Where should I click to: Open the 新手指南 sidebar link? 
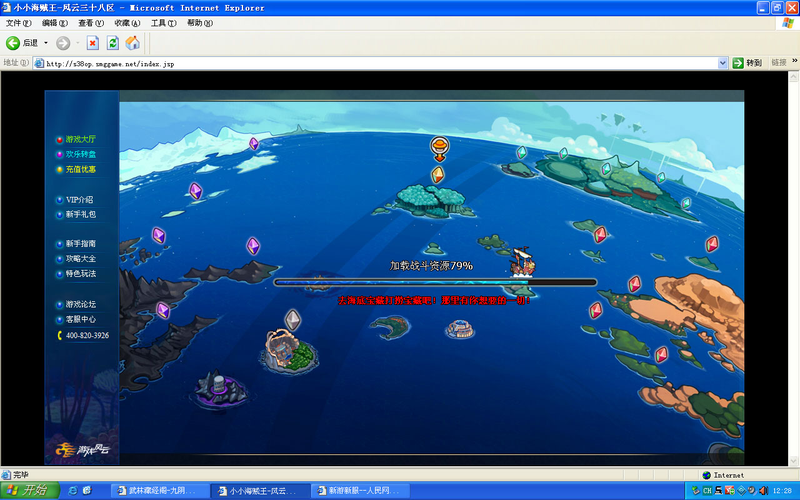[x=80, y=244]
